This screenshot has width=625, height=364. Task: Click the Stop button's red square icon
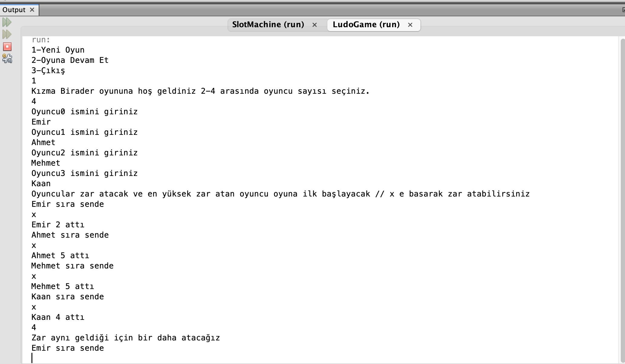coord(7,47)
